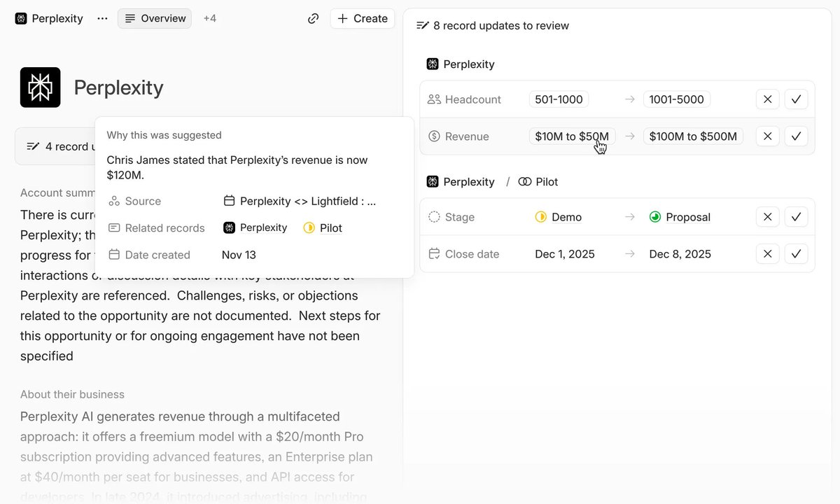Click the yellow Demo stage indicator
This screenshot has height=504, width=840.
[x=540, y=217]
